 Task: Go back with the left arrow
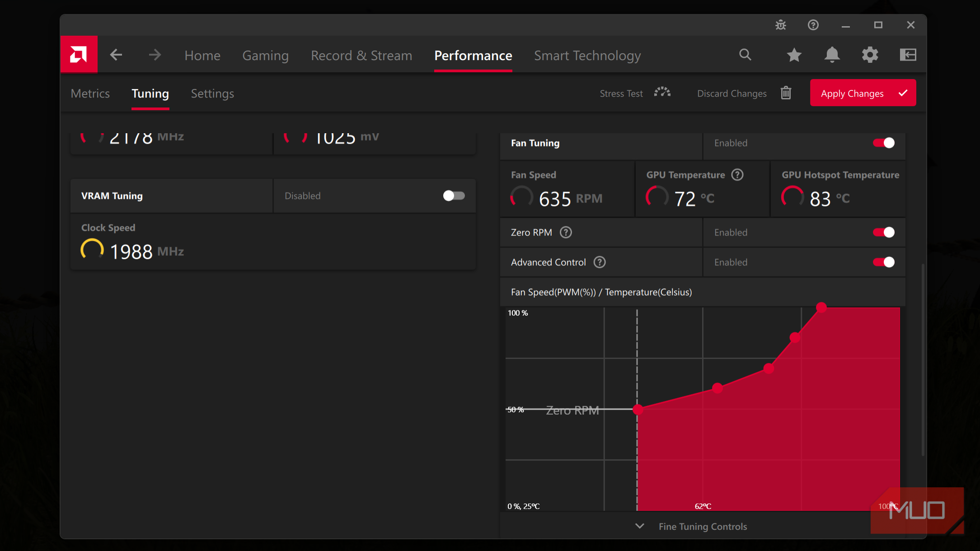116,55
